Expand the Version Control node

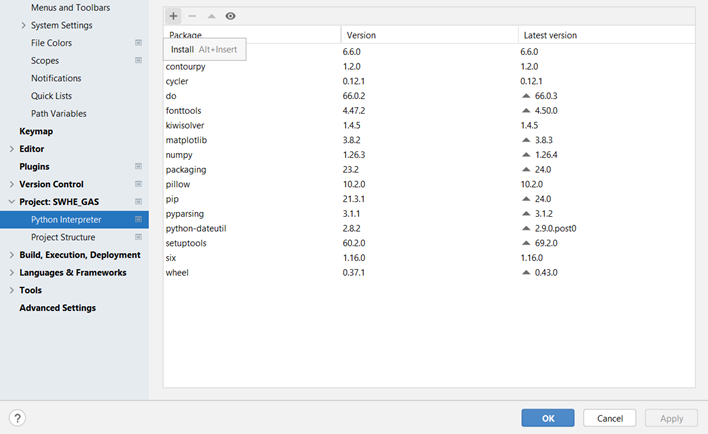click(12, 184)
